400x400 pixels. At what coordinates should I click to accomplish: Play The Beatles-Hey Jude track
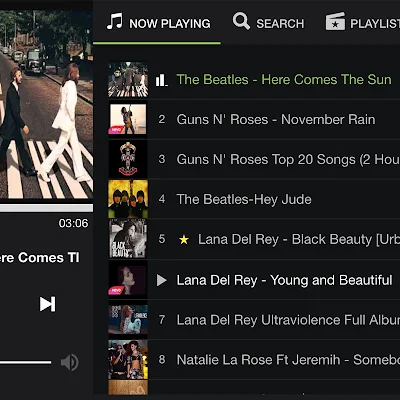tap(254, 199)
